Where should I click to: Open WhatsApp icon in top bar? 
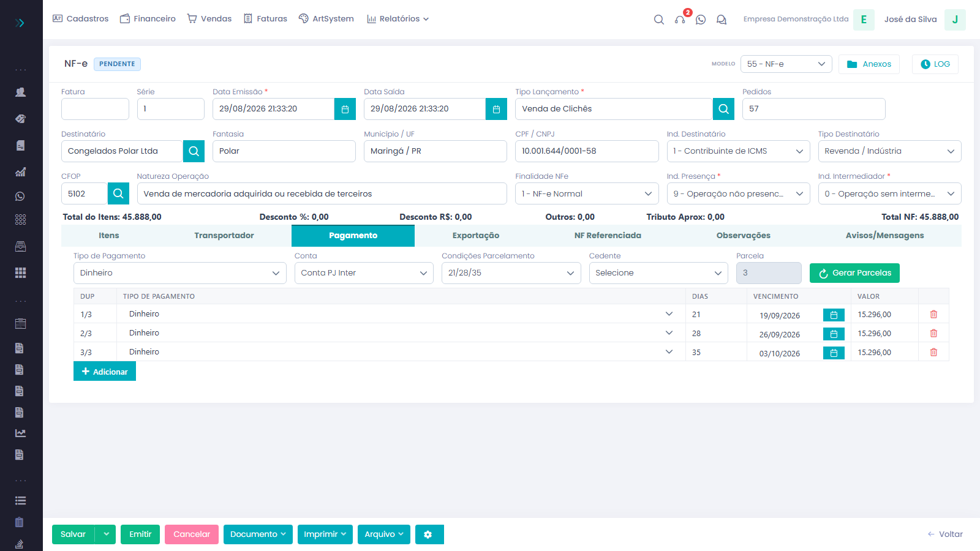pos(701,20)
